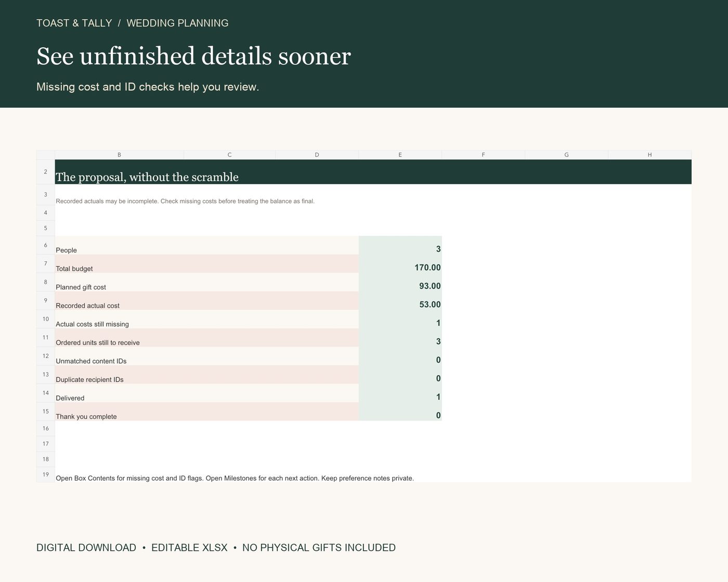The height and width of the screenshot is (582, 728).
Task: Click the Delivered label cell
Action: 207,393
